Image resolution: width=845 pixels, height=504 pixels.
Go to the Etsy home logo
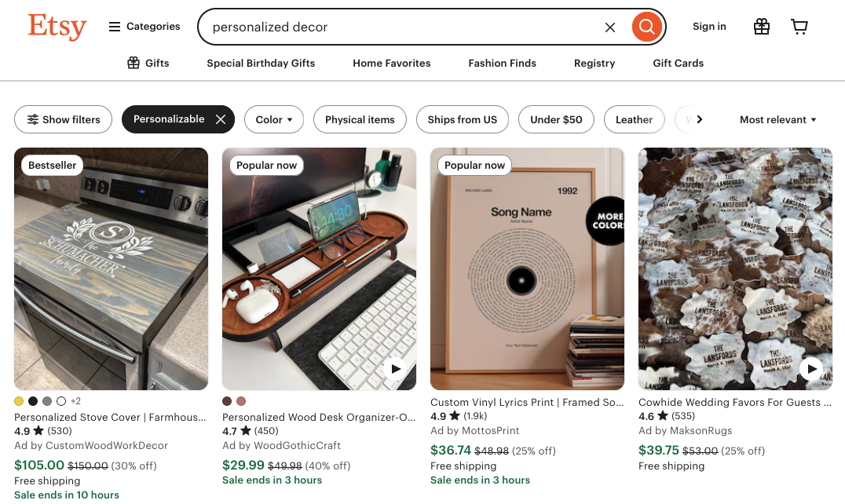[x=57, y=27]
